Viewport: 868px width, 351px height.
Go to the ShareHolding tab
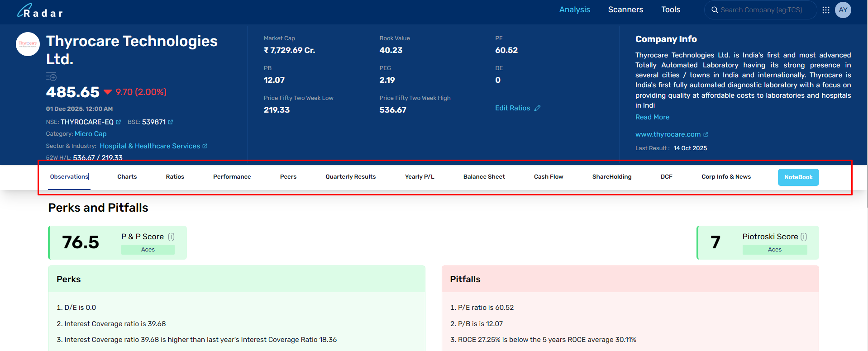click(x=611, y=177)
